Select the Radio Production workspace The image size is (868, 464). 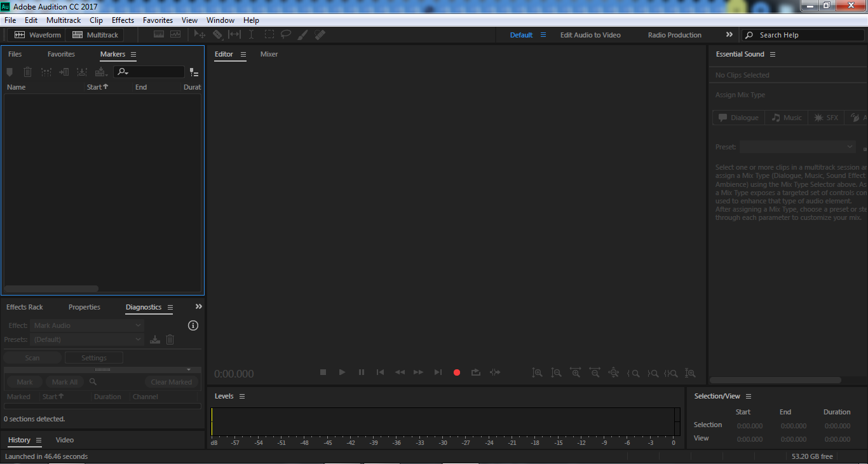675,35
